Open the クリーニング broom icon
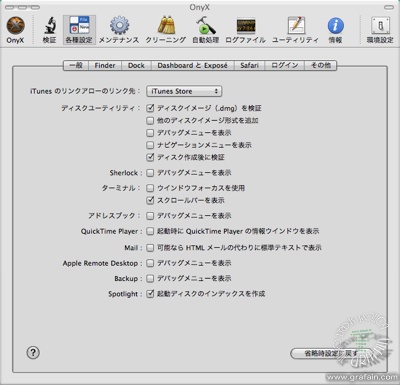The width and height of the screenshot is (400, 385). coord(166,30)
